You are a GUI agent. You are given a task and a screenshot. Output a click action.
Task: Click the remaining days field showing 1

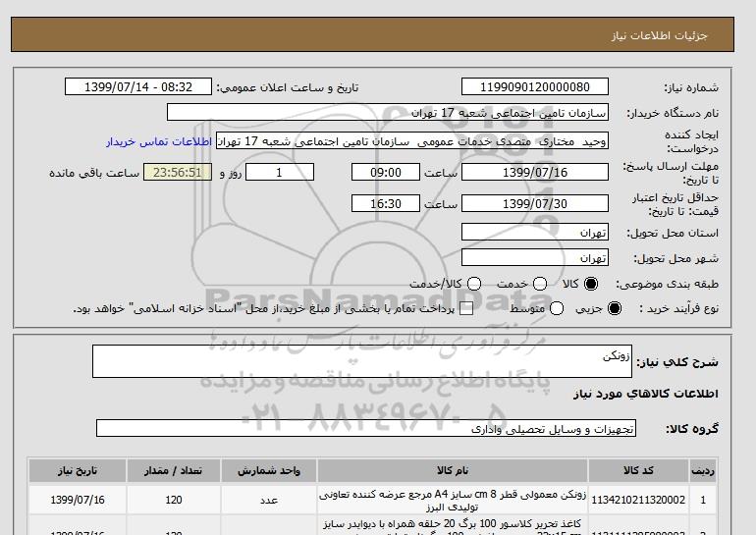[280, 172]
